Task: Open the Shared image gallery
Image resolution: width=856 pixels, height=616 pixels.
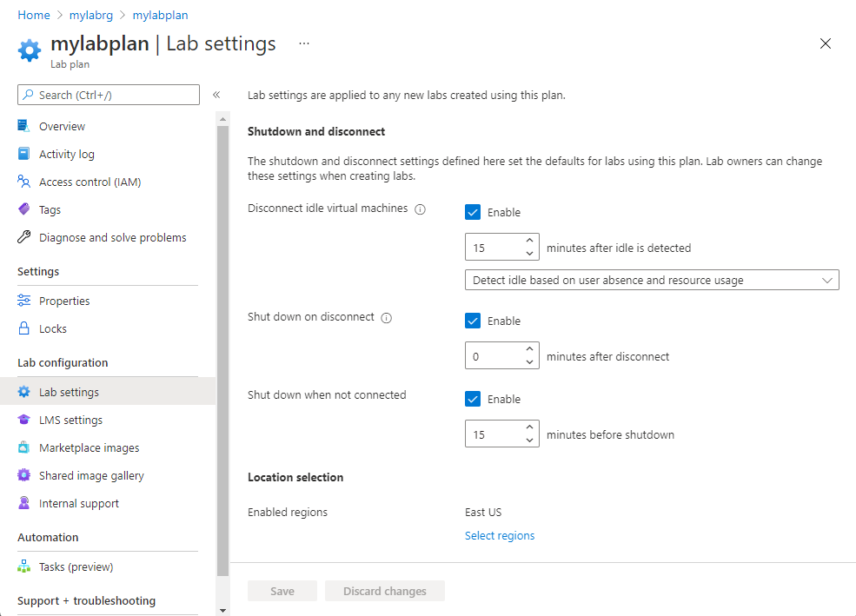Action: tap(90, 474)
